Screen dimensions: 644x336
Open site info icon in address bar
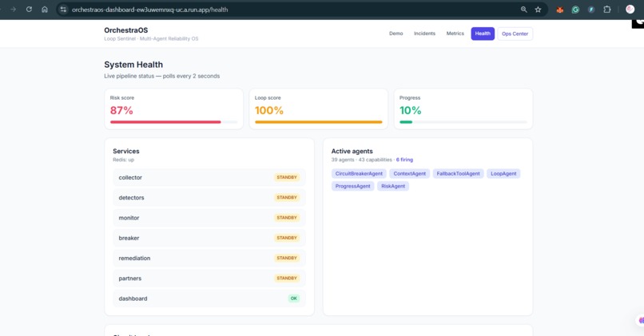[63, 10]
